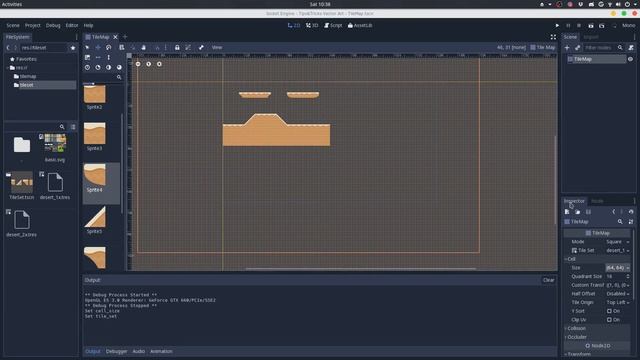
Task: Toggle visibility of TileMap node
Action: pos(630,59)
